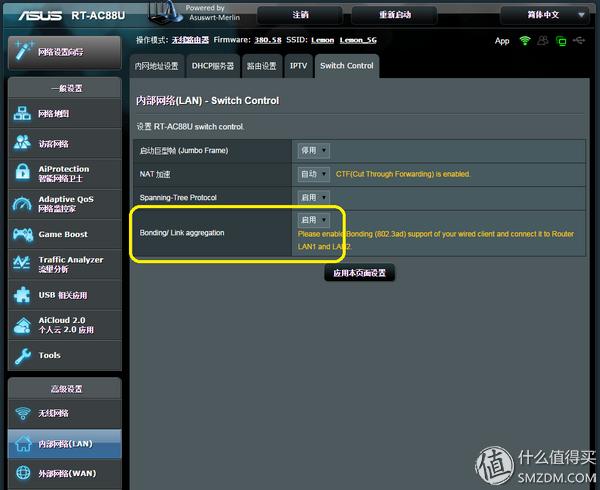Click the USB application puzzle icon
The width and height of the screenshot is (600, 490).
[22, 295]
